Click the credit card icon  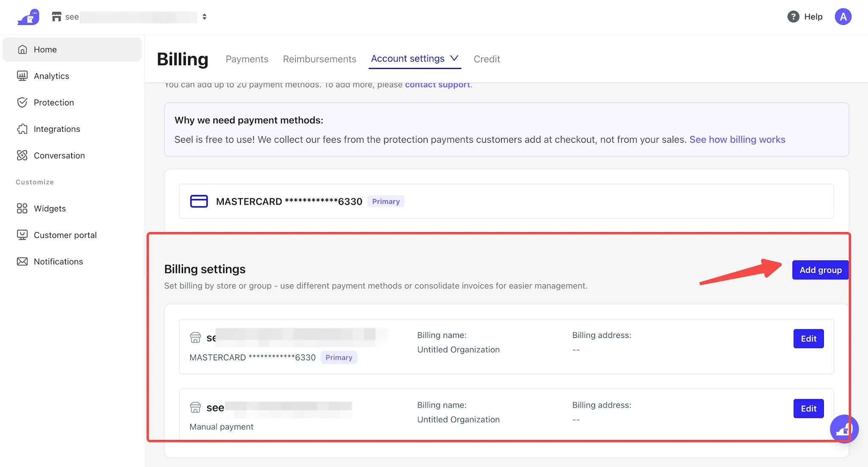[x=199, y=201]
